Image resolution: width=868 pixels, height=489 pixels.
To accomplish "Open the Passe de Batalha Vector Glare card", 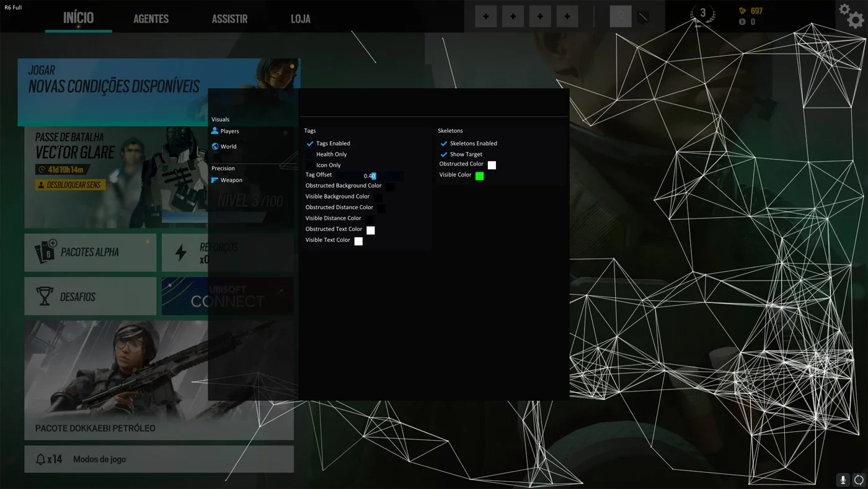I will [159, 177].
